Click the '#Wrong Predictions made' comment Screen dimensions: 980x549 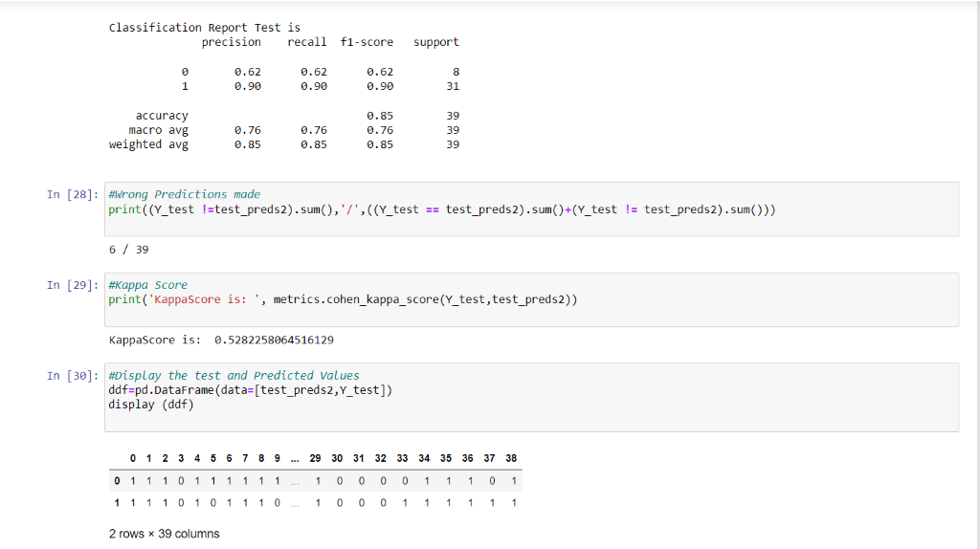(x=185, y=194)
